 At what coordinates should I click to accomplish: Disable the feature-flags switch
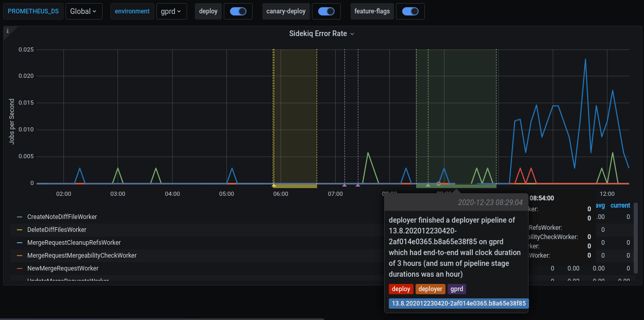click(410, 11)
